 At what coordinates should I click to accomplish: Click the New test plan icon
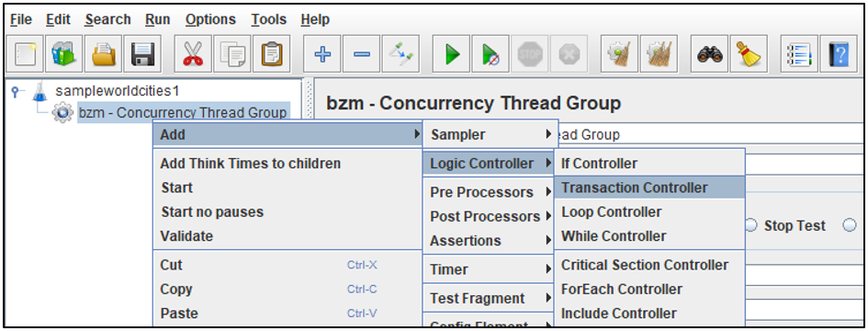pos(25,54)
